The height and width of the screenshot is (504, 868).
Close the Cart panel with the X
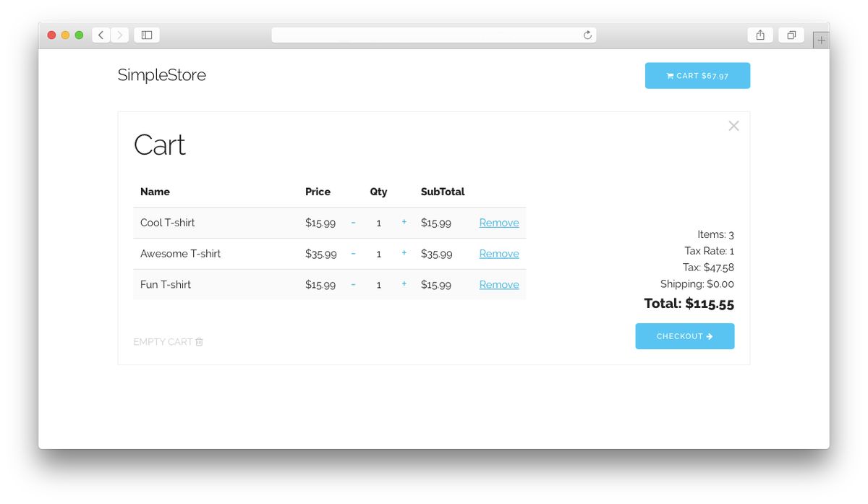point(733,126)
